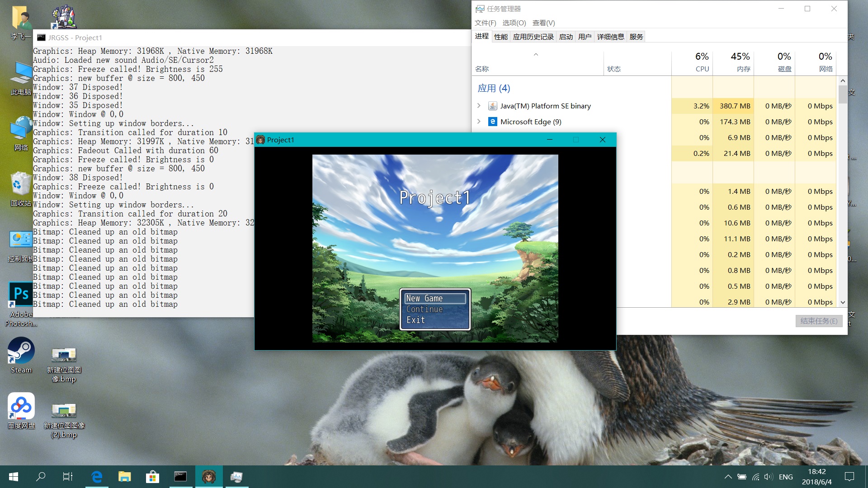Open Task Manager 文件(F) menu
The image size is (868, 488).
pos(485,23)
